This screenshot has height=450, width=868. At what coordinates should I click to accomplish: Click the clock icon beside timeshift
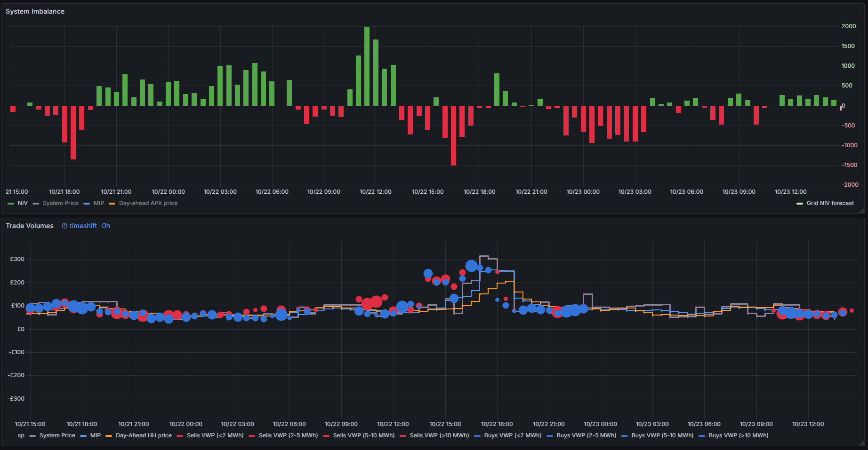point(64,226)
